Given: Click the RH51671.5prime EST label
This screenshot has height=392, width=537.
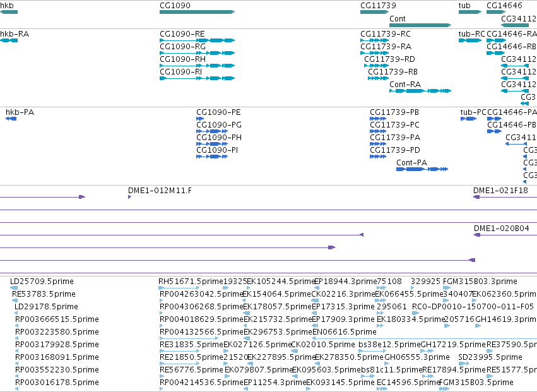Looking at the screenshot, I should point(191,282).
